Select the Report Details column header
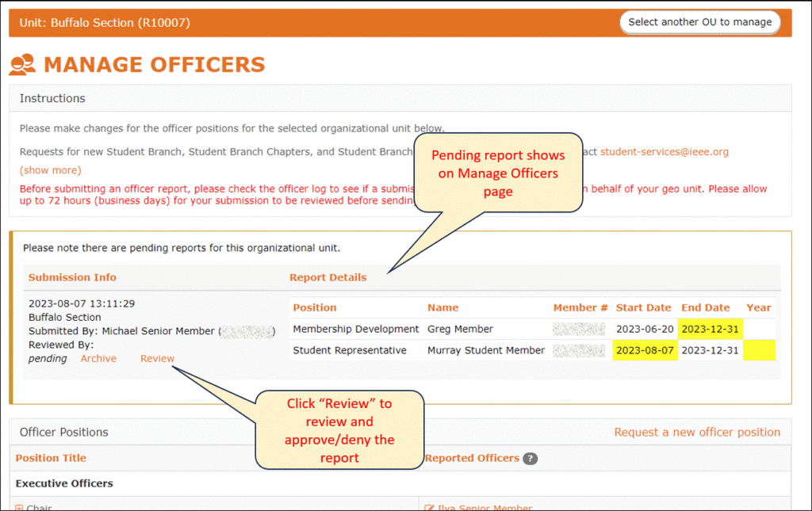812x511 pixels. [328, 277]
